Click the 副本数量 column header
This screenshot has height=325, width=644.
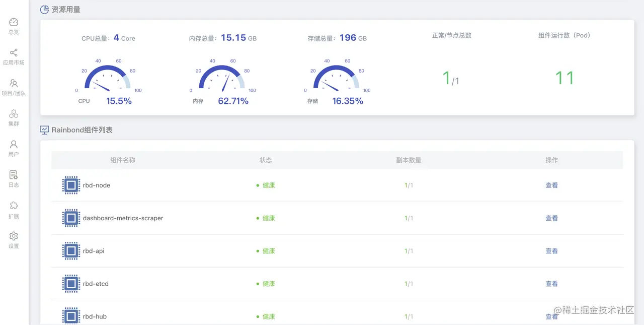(x=409, y=160)
